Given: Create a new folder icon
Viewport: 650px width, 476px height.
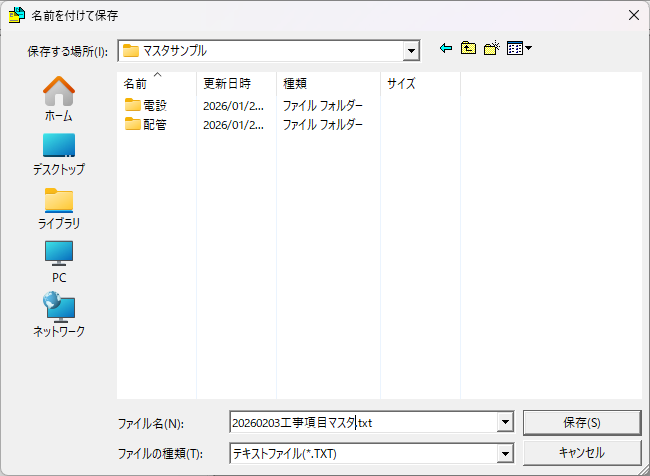Looking at the screenshot, I should coord(492,49).
